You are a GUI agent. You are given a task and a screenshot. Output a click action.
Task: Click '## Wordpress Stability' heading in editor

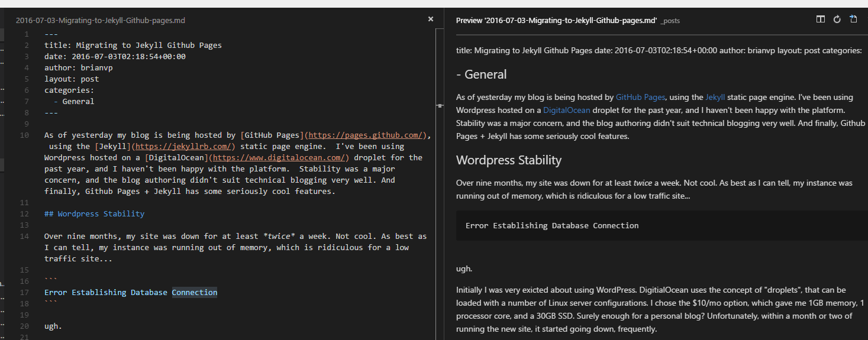pos(94,213)
